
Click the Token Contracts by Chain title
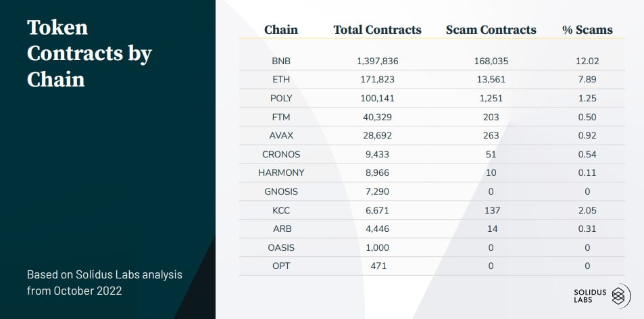click(x=89, y=53)
